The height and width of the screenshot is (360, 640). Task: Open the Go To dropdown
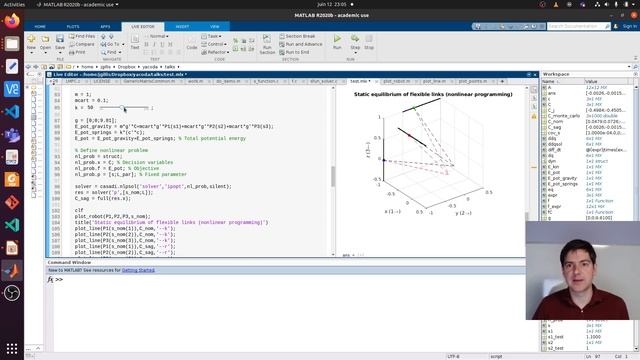pyautogui.click(x=113, y=44)
